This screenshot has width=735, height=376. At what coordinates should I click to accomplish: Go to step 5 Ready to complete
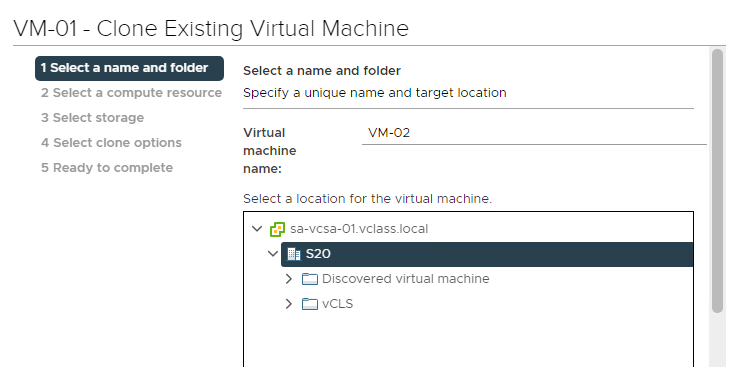click(107, 168)
